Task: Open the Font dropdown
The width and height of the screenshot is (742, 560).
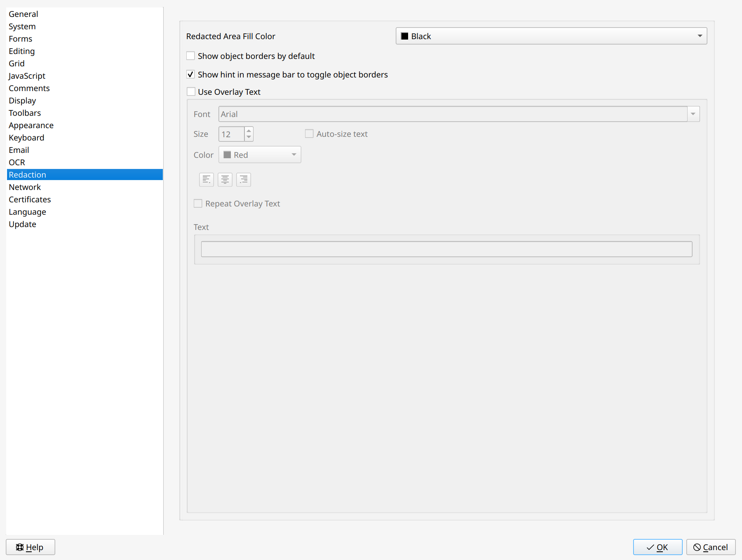Action: click(x=693, y=114)
